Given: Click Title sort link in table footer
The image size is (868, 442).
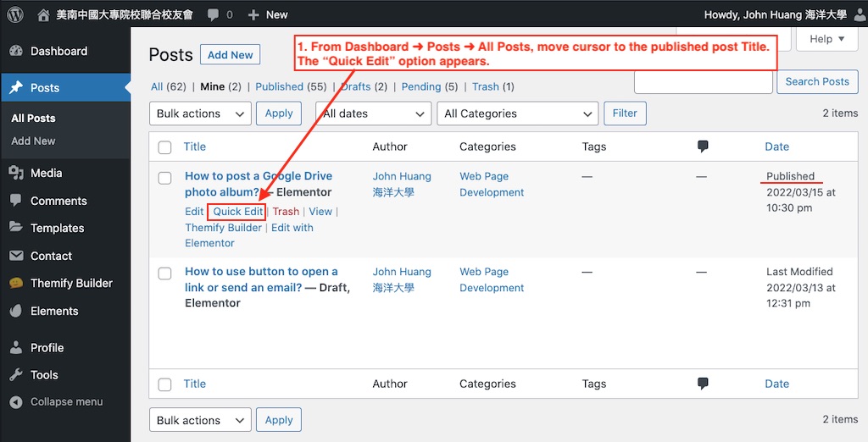Looking at the screenshot, I should point(195,384).
